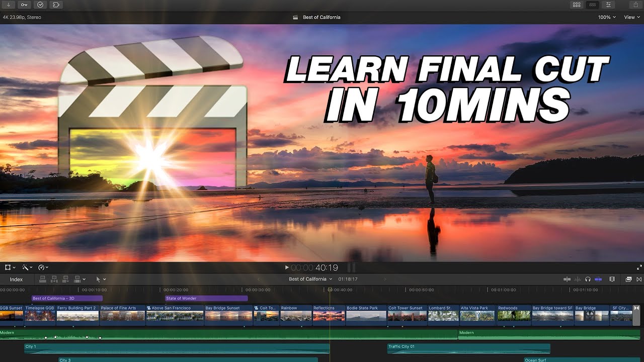Click the clapperboard icon beside the project title
644x362 pixels.
(x=296, y=17)
